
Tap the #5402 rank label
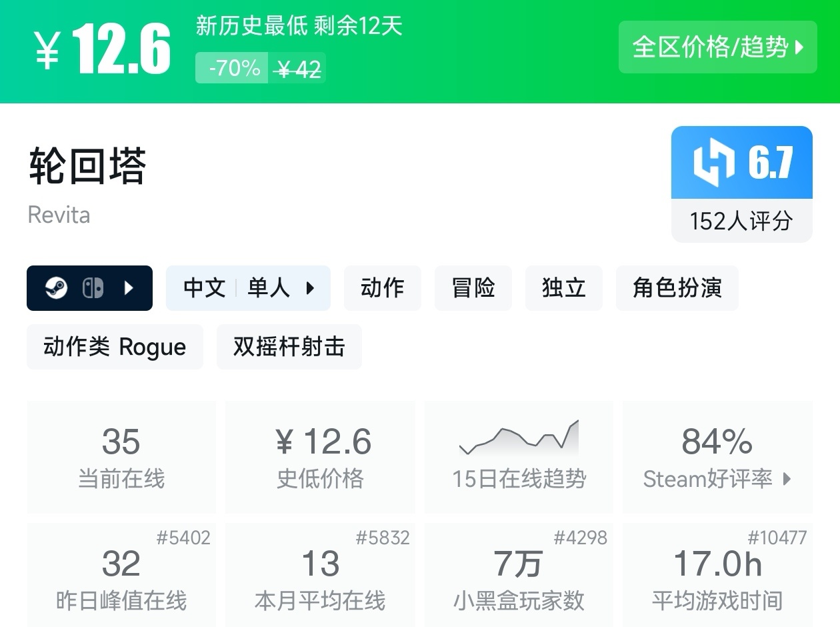[x=183, y=538]
